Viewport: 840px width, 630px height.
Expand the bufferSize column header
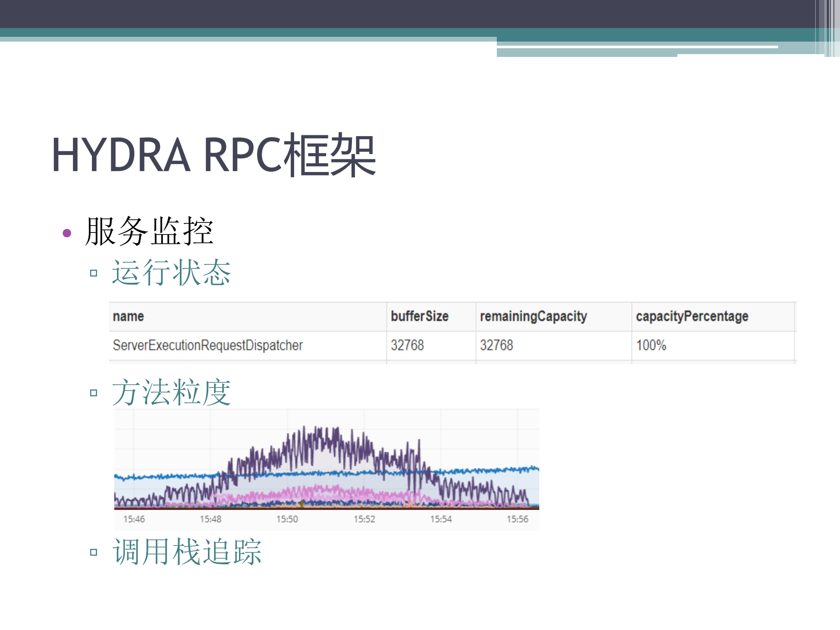[x=419, y=316]
